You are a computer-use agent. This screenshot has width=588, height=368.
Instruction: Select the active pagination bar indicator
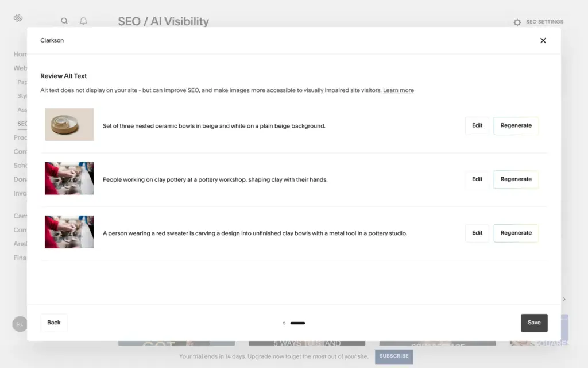coord(298,323)
